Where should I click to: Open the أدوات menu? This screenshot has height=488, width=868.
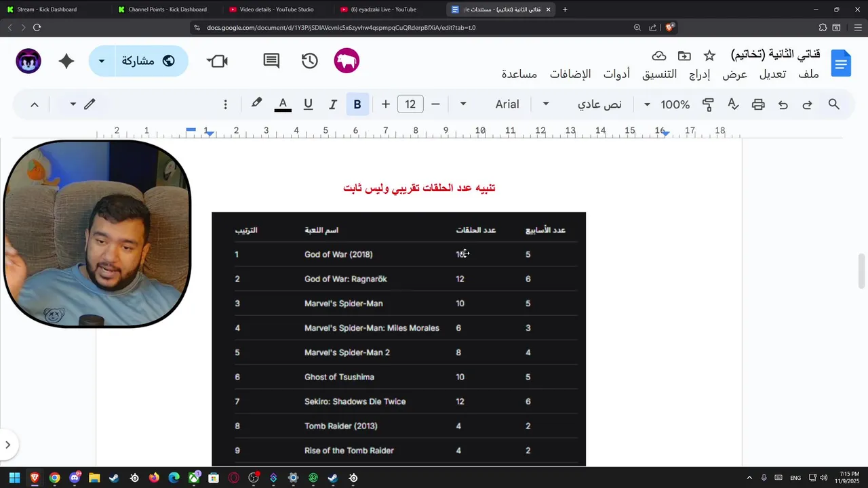click(x=616, y=75)
